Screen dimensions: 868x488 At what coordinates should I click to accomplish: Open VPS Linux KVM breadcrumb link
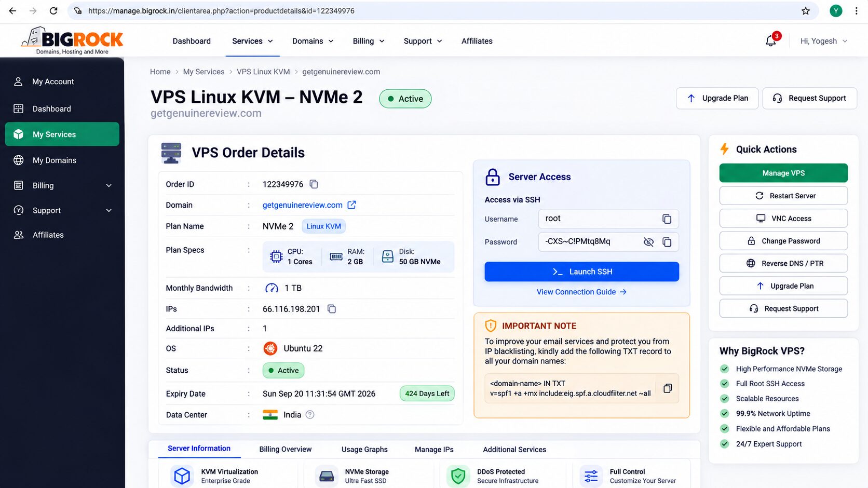(263, 72)
